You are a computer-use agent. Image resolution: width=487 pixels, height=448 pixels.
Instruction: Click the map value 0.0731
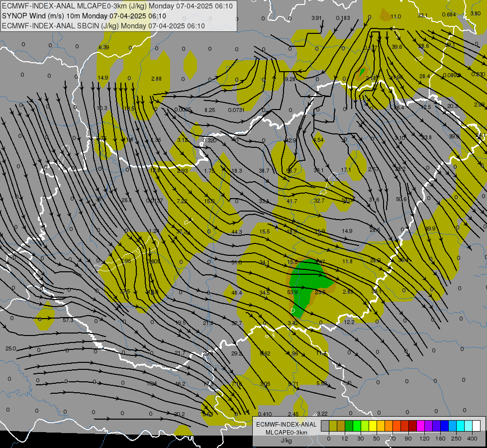tap(236, 110)
